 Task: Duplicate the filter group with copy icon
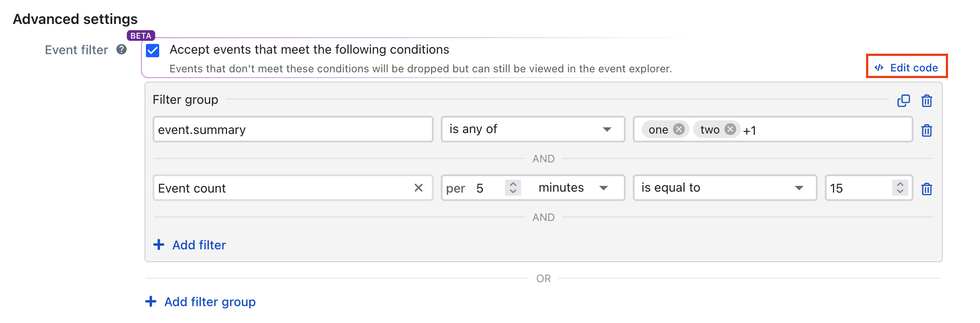pos(903,101)
